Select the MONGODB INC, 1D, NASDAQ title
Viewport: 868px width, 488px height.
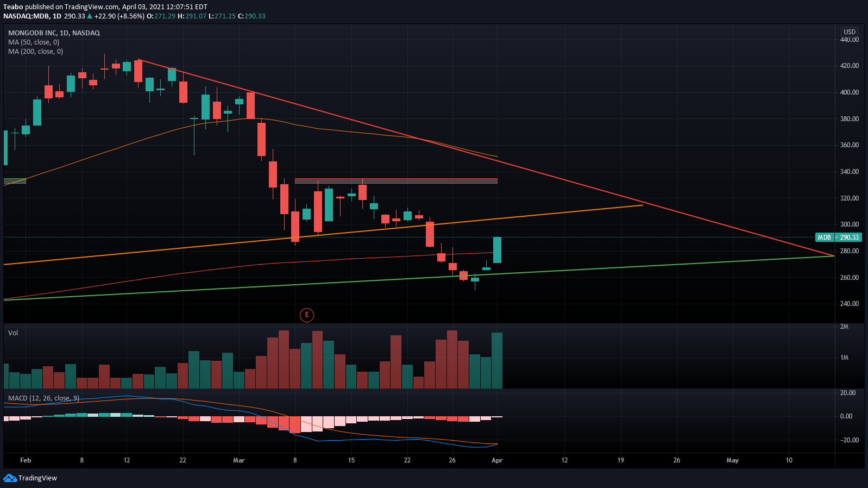[x=54, y=33]
